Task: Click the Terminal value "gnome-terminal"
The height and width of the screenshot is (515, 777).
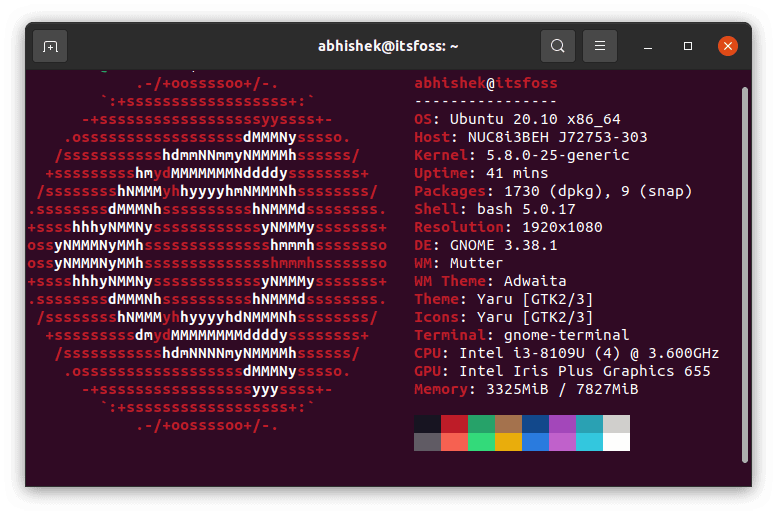Action: point(566,335)
